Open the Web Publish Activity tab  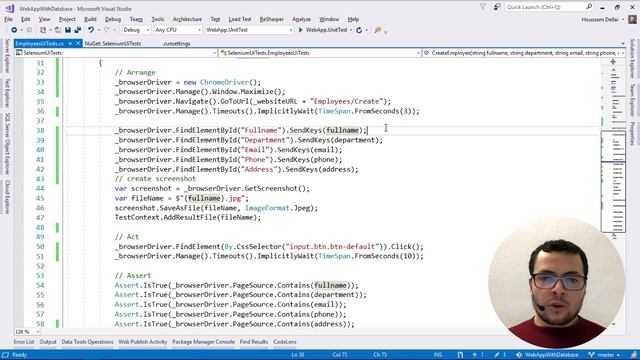click(142, 342)
